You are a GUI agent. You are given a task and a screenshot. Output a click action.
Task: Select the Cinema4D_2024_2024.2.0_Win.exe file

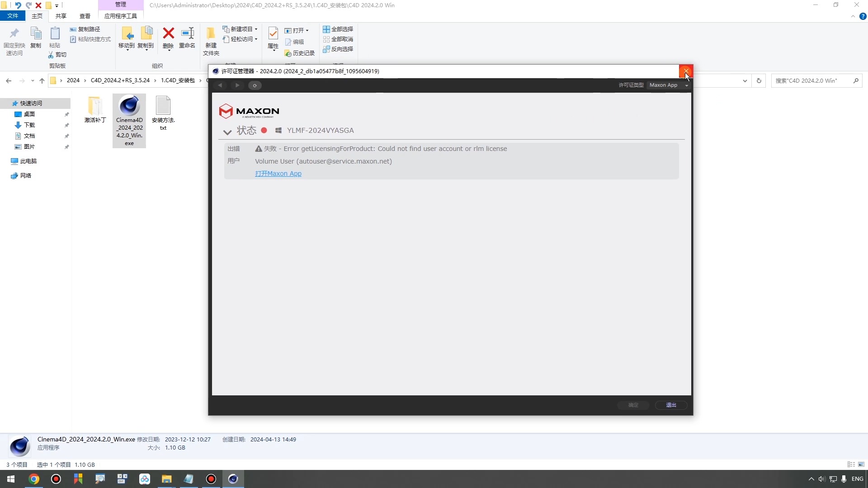(129, 121)
